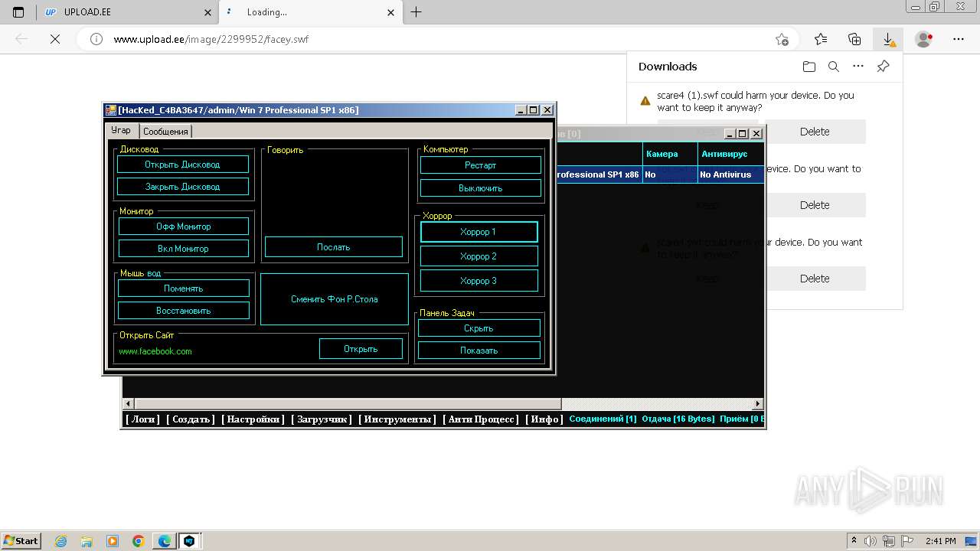Click Показать taskbar button
980x551 pixels.
tap(479, 350)
